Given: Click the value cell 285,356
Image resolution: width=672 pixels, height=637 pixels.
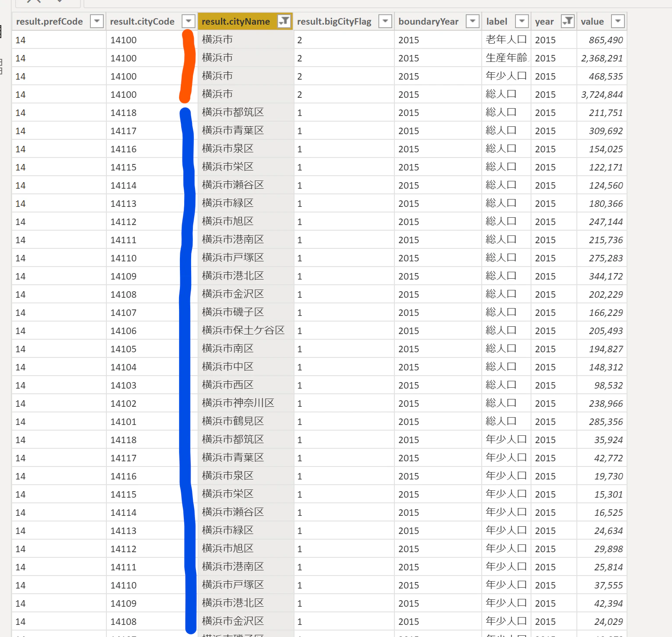Looking at the screenshot, I should 602,421.
